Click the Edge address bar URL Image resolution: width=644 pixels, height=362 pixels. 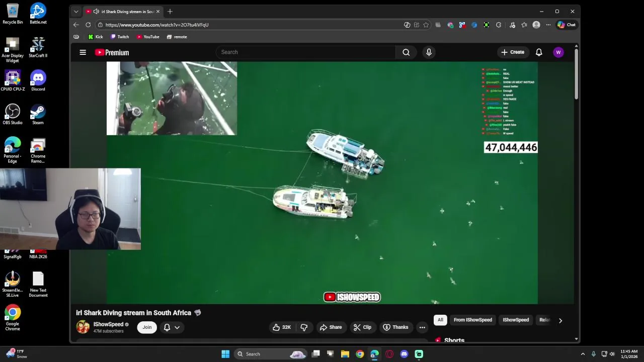[x=157, y=25]
